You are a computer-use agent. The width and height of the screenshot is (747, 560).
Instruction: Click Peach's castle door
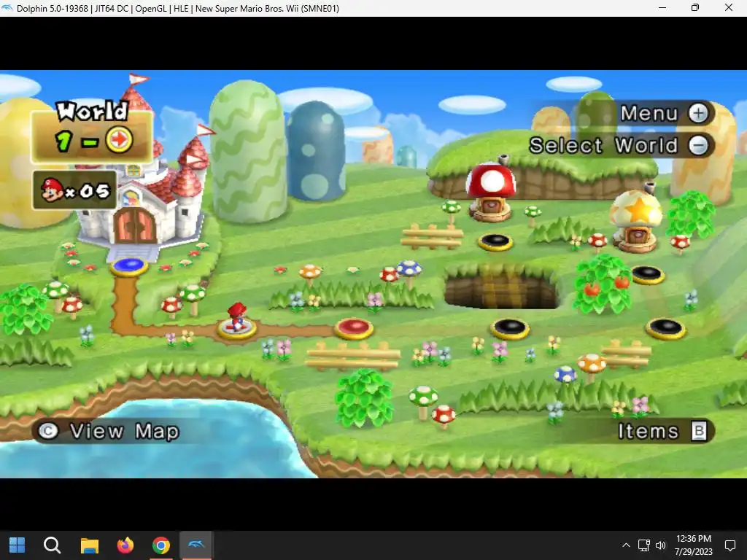pos(135,225)
